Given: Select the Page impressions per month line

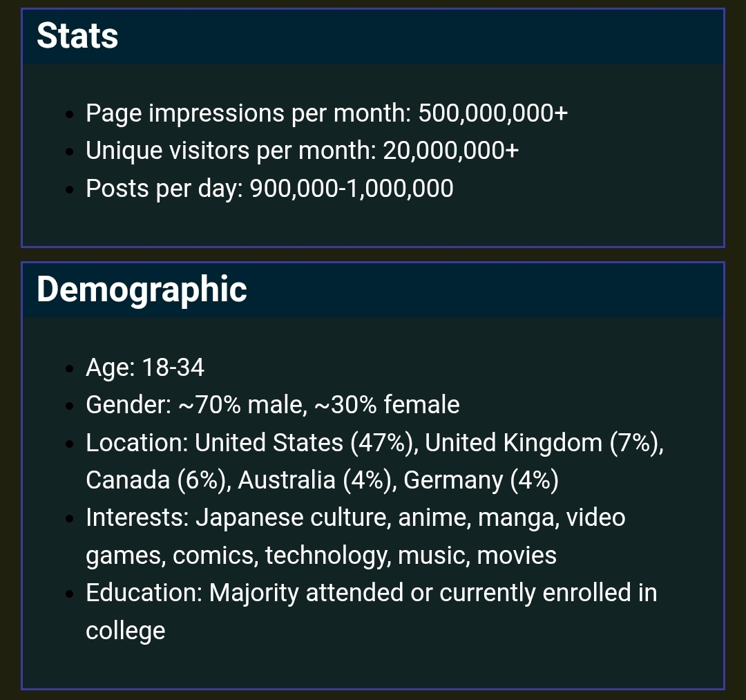Looking at the screenshot, I should (x=327, y=113).
